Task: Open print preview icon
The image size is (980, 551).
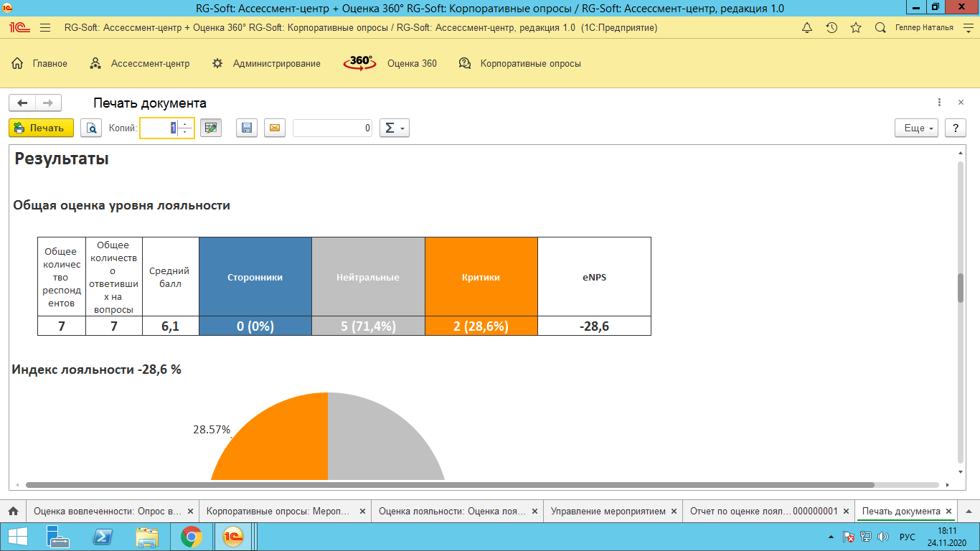Action: pos(91,128)
